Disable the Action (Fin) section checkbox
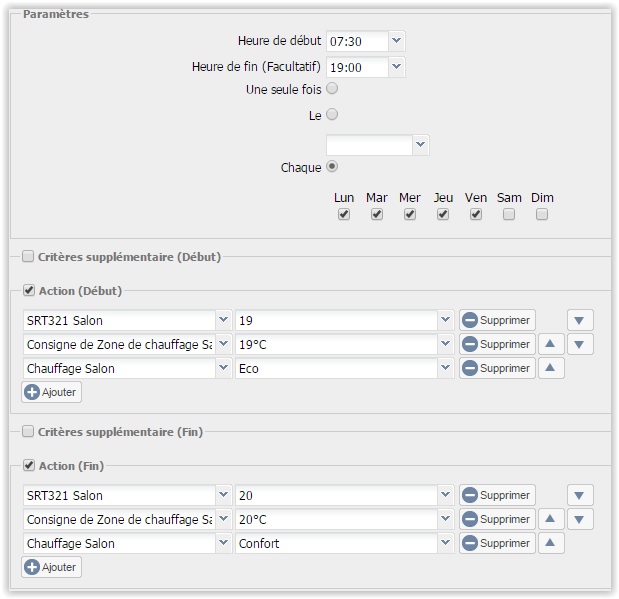The image size is (619, 599). coord(29,465)
